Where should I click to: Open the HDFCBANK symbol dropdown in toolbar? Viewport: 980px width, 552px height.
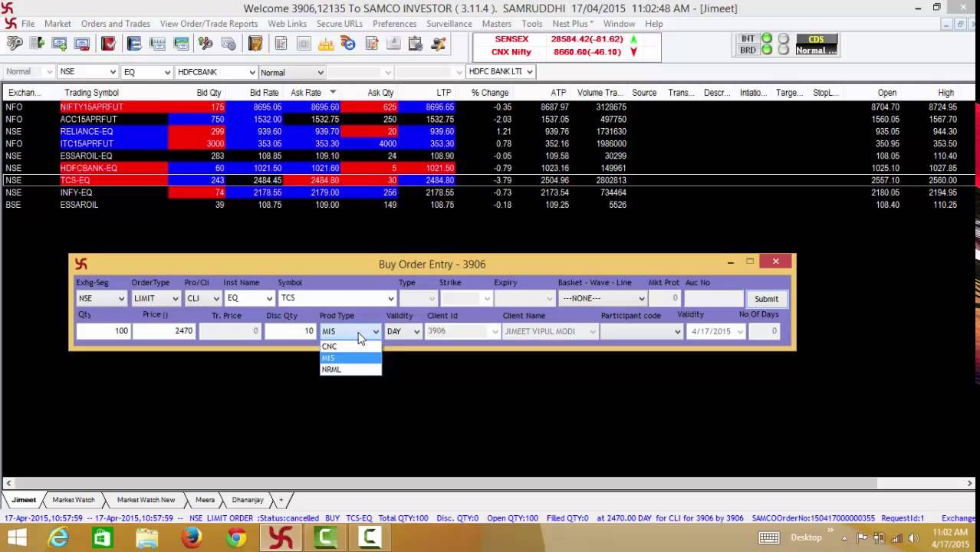(252, 72)
